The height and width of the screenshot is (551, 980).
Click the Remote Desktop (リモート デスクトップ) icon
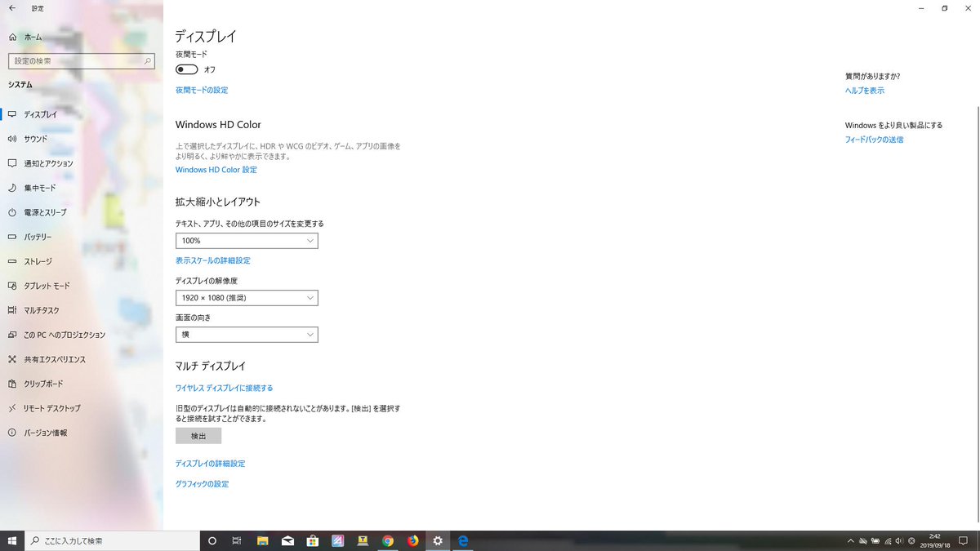point(12,408)
